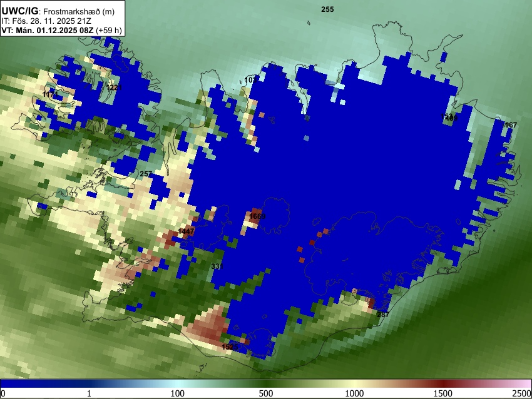Click the '1171' value label

coord(51,94)
